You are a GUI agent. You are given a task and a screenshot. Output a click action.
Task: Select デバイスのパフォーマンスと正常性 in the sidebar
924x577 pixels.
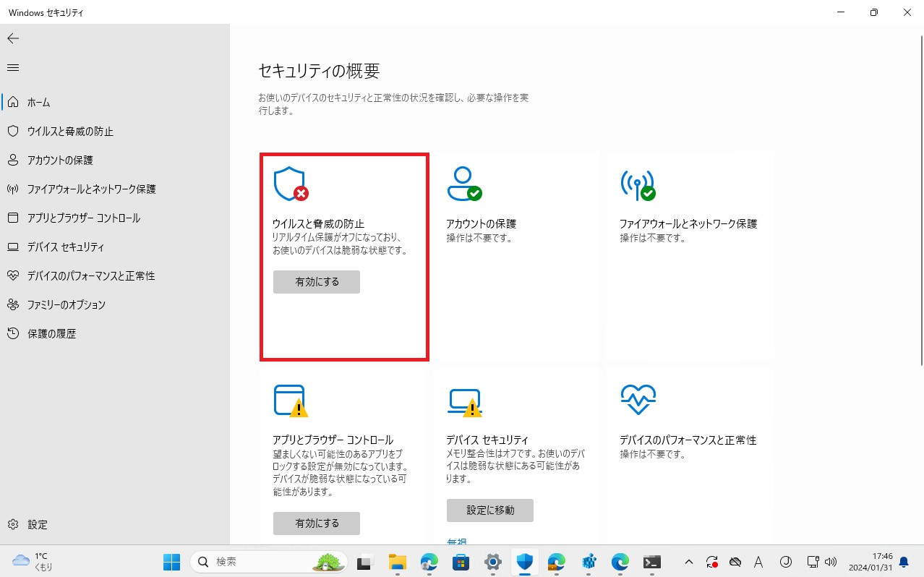(115, 275)
